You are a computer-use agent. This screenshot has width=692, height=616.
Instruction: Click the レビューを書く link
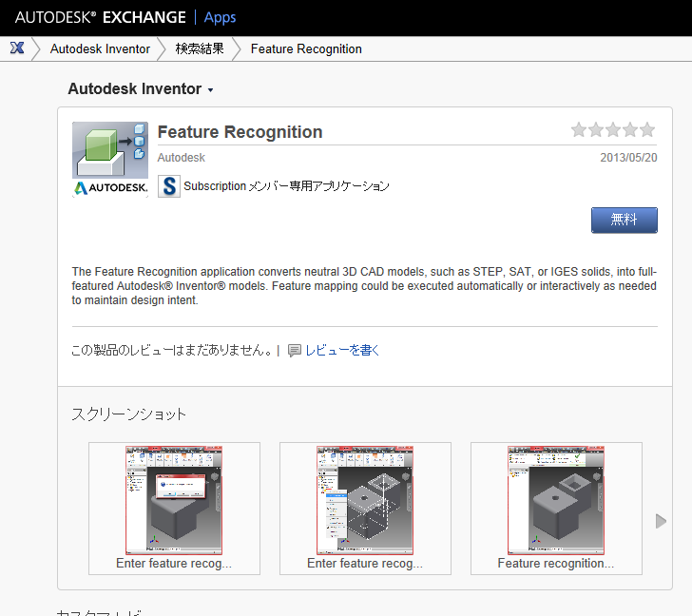coord(342,350)
